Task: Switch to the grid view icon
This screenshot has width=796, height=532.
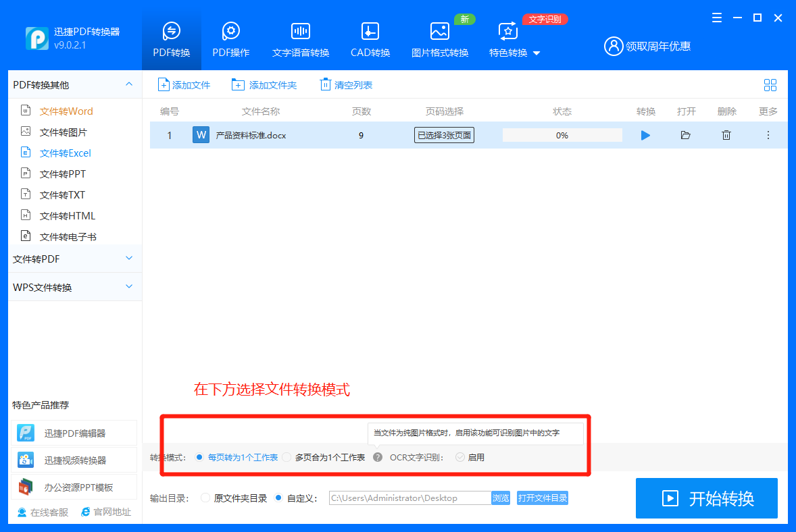Action: click(770, 85)
